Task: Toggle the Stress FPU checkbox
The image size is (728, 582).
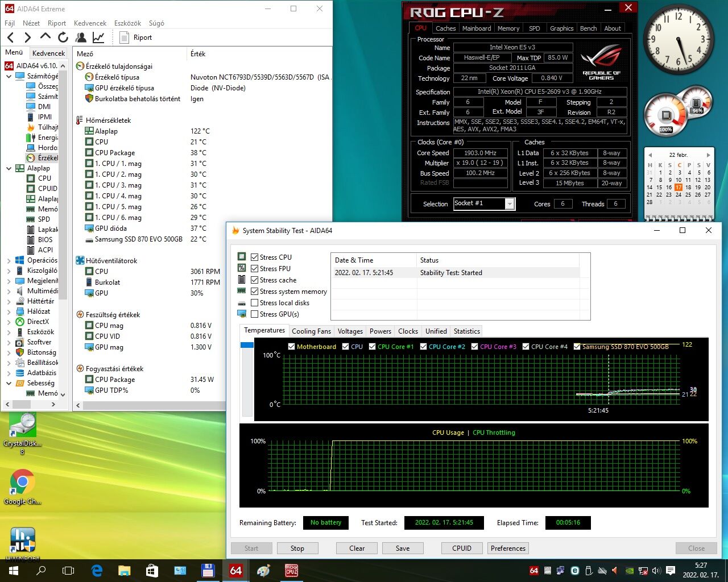Action: coord(255,269)
